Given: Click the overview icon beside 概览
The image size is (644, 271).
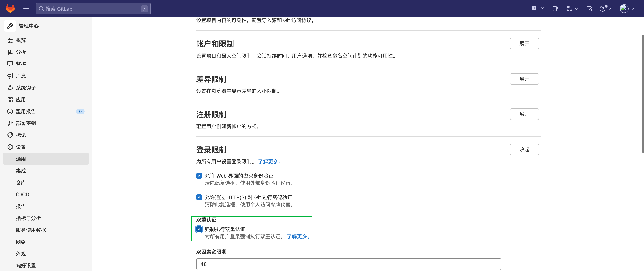Looking at the screenshot, I should [10, 40].
